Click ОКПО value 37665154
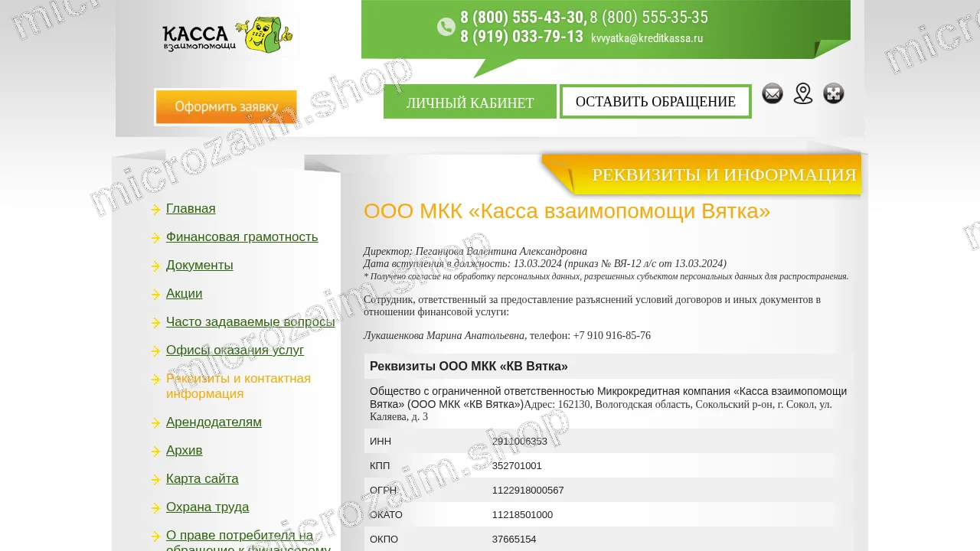The image size is (980, 551). point(514,540)
